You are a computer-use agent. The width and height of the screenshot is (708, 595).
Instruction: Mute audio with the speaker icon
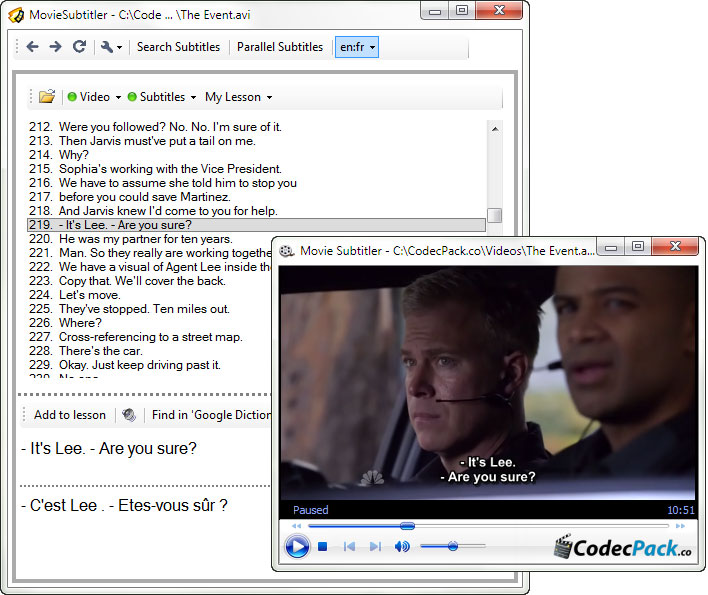[402, 547]
